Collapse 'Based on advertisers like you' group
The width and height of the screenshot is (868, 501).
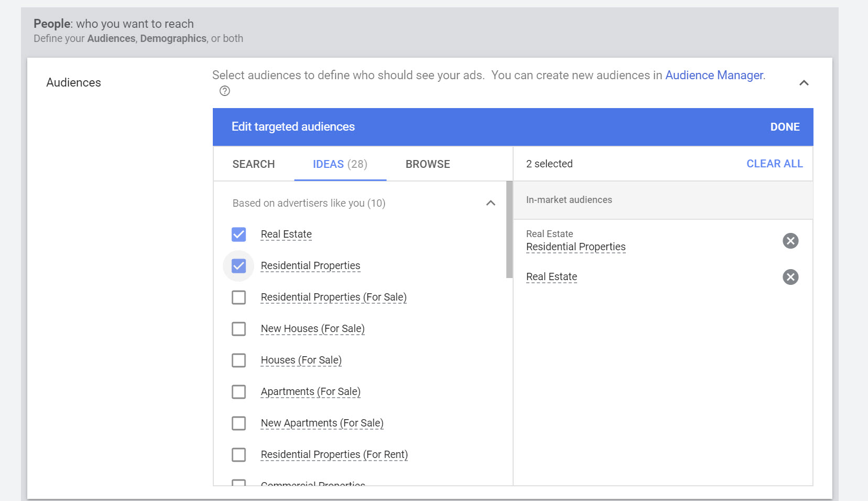click(491, 203)
